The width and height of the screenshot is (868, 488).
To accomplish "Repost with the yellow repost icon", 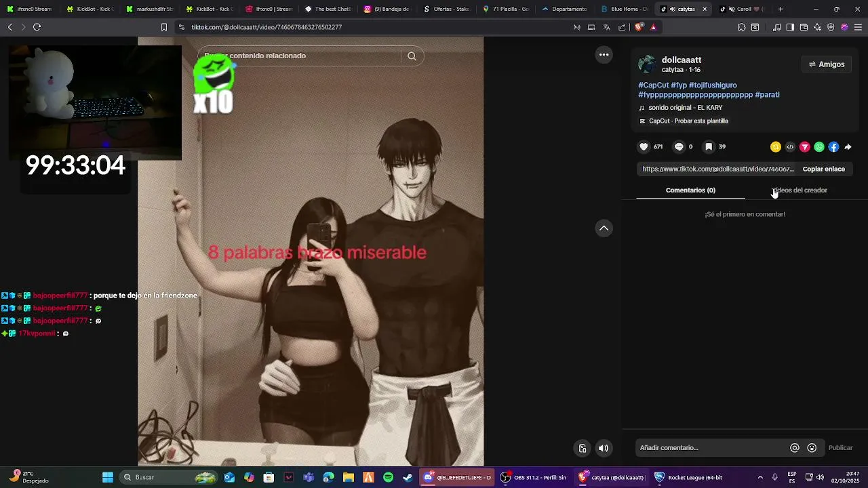I will [x=776, y=147].
